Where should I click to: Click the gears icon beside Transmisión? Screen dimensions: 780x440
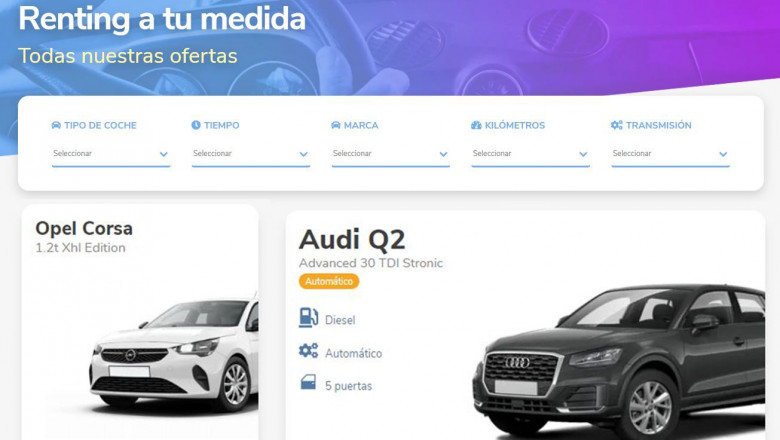[x=616, y=125]
